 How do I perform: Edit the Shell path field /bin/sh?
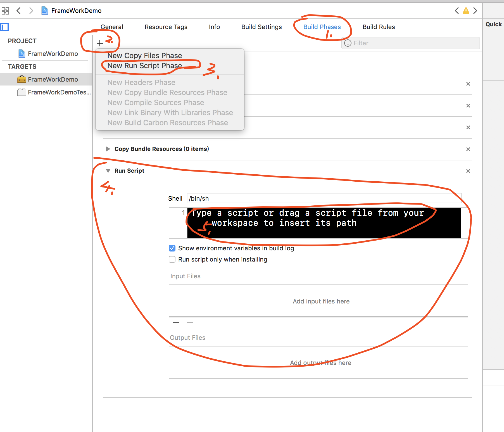click(324, 198)
